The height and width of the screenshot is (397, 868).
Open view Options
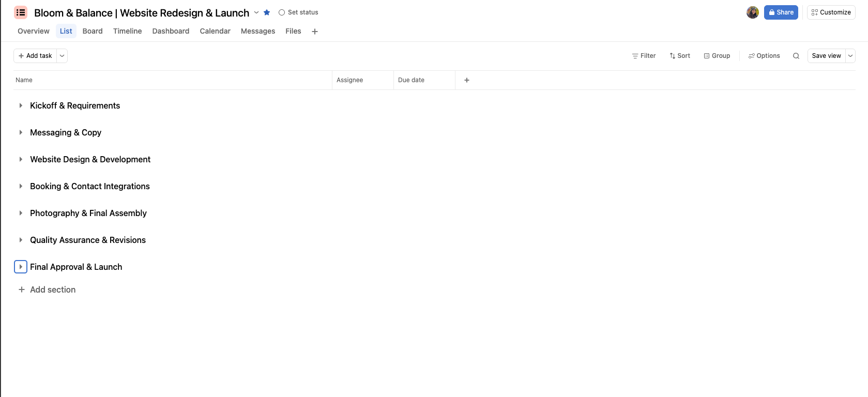(x=764, y=56)
